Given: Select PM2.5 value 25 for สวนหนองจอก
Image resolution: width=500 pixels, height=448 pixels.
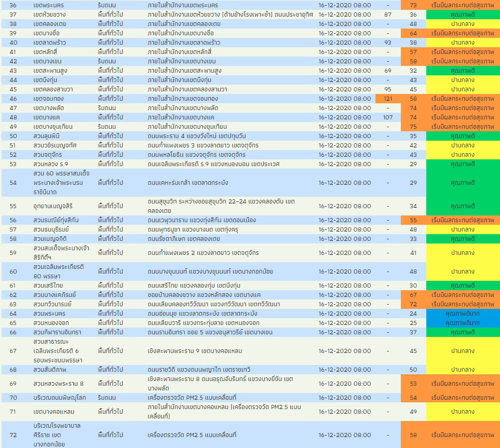Looking at the screenshot, I should point(413,323).
